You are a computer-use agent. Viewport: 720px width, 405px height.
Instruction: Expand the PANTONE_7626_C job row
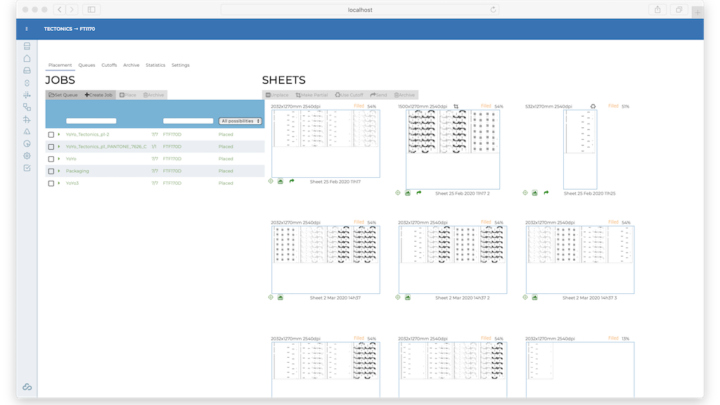coord(59,146)
